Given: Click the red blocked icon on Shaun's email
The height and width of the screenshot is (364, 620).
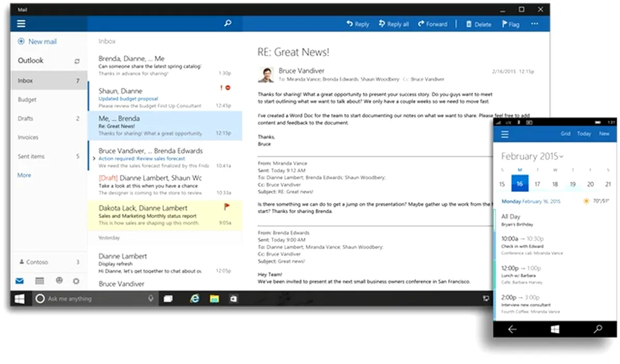Looking at the screenshot, I should (228, 88).
